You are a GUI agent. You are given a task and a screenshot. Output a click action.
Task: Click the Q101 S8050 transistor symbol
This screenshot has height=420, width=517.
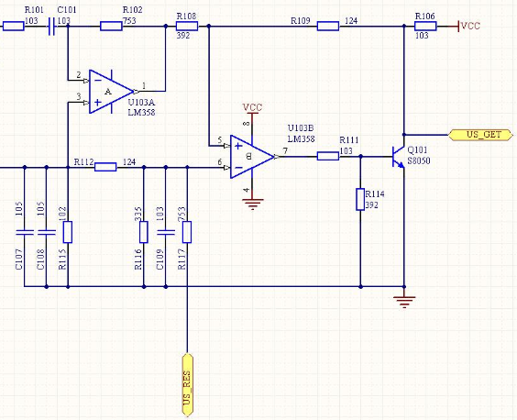(399, 157)
